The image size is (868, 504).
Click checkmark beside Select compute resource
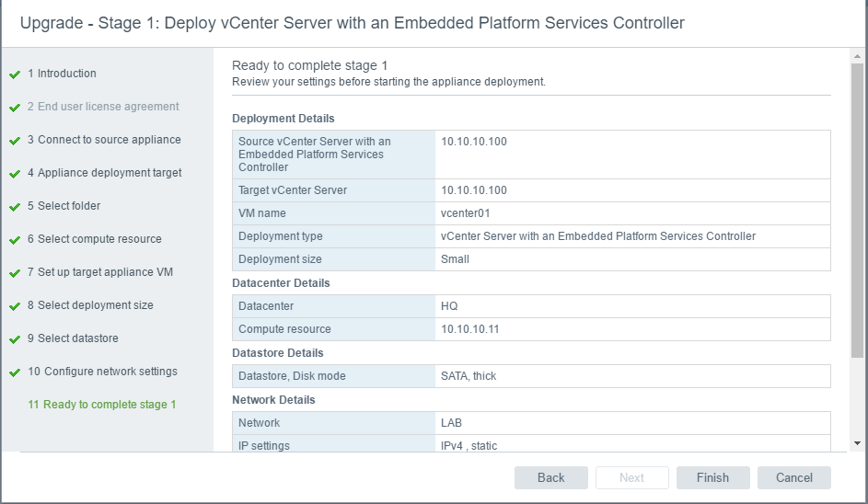coord(15,240)
